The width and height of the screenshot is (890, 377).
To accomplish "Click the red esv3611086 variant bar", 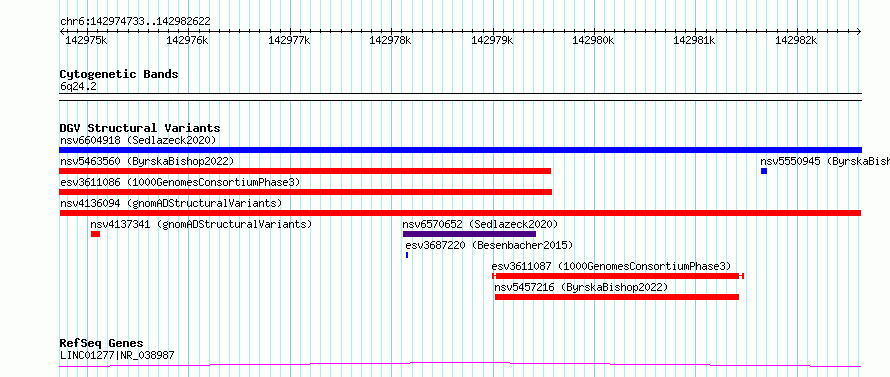I will [305, 192].
